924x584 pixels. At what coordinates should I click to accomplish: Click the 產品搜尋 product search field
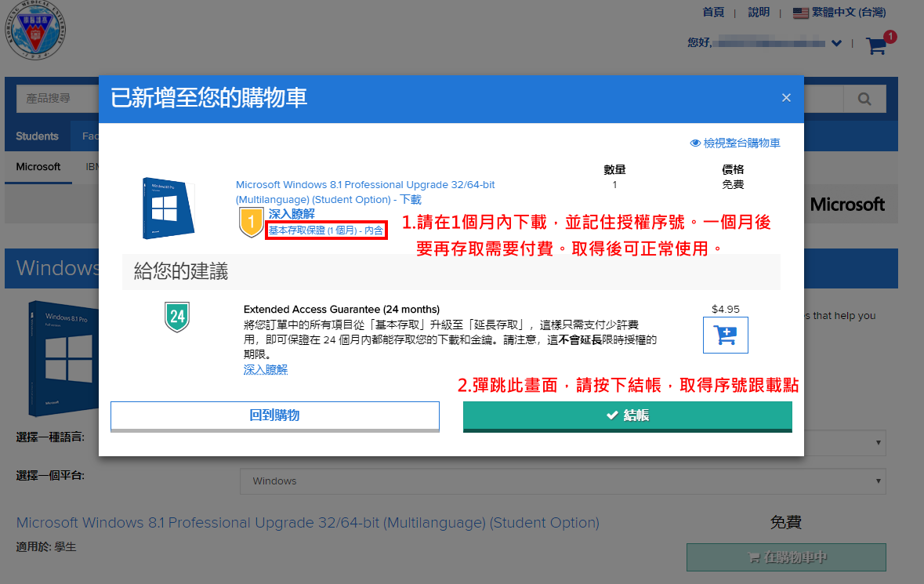click(x=58, y=99)
